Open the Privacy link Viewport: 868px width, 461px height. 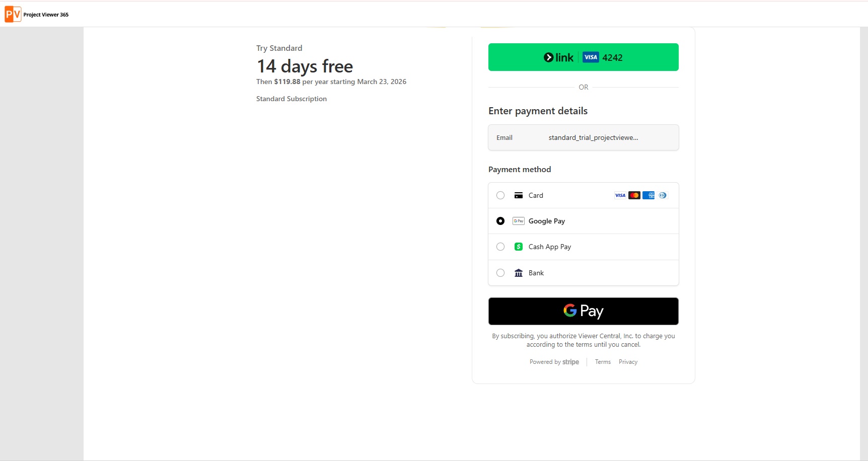[x=628, y=362]
